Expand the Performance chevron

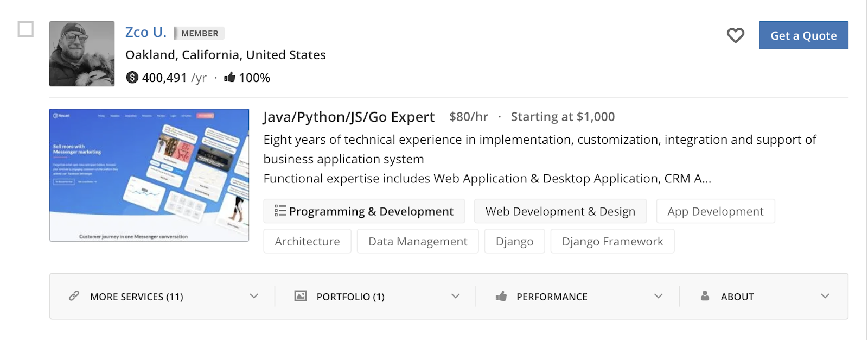point(658,296)
